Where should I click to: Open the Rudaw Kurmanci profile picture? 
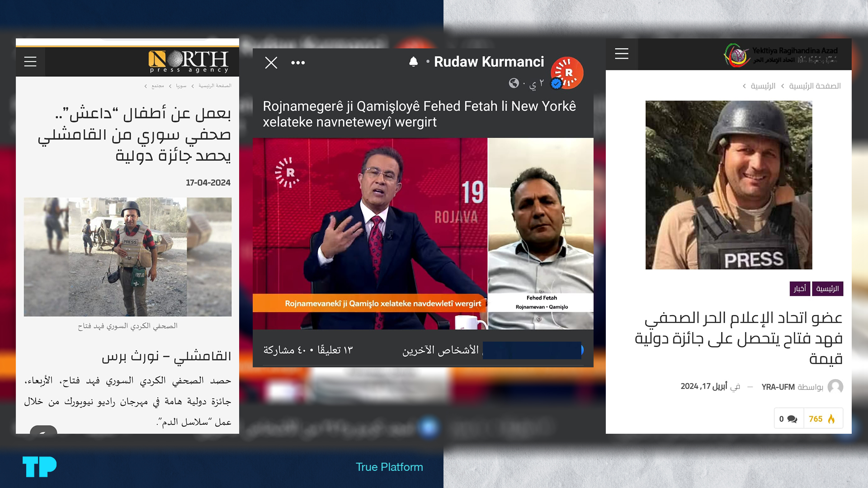pos(567,72)
